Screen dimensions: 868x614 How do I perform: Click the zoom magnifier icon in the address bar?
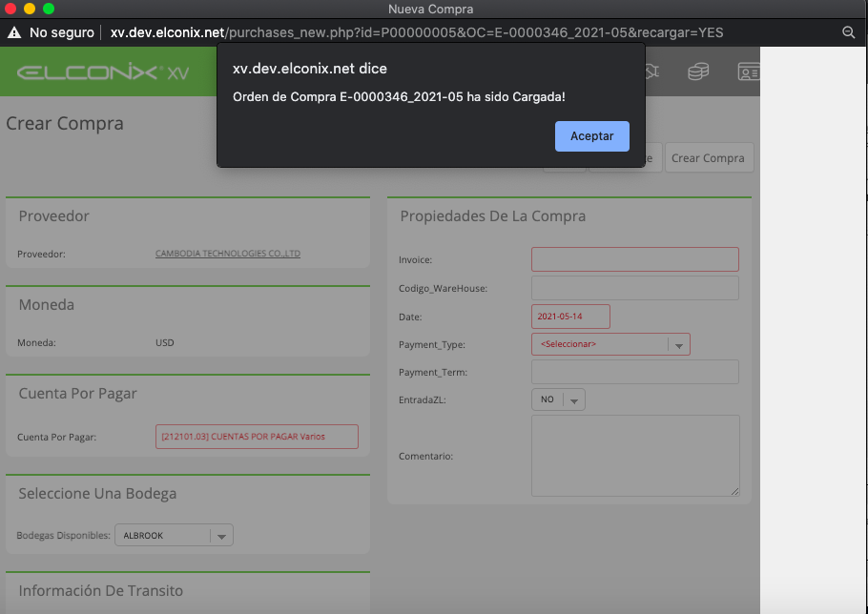tap(848, 32)
